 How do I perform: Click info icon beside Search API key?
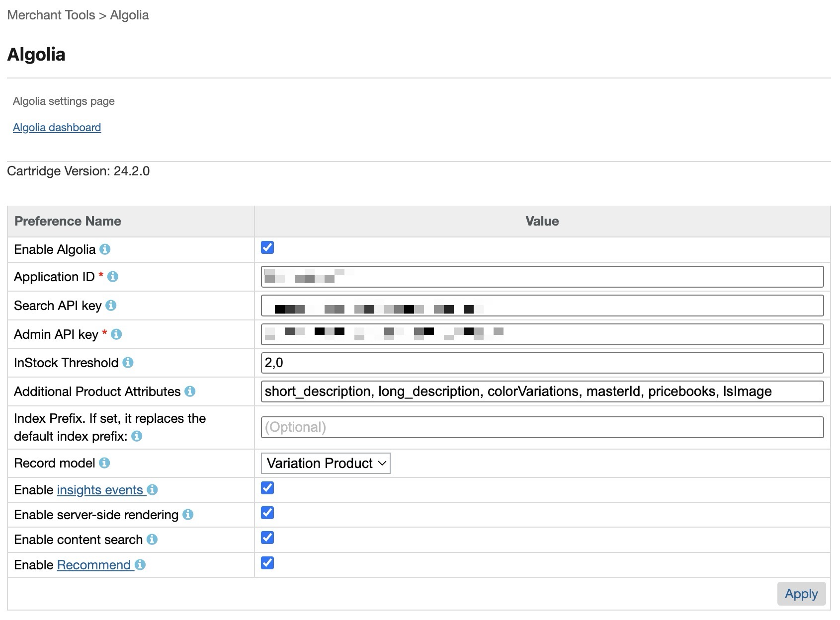pyautogui.click(x=111, y=306)
